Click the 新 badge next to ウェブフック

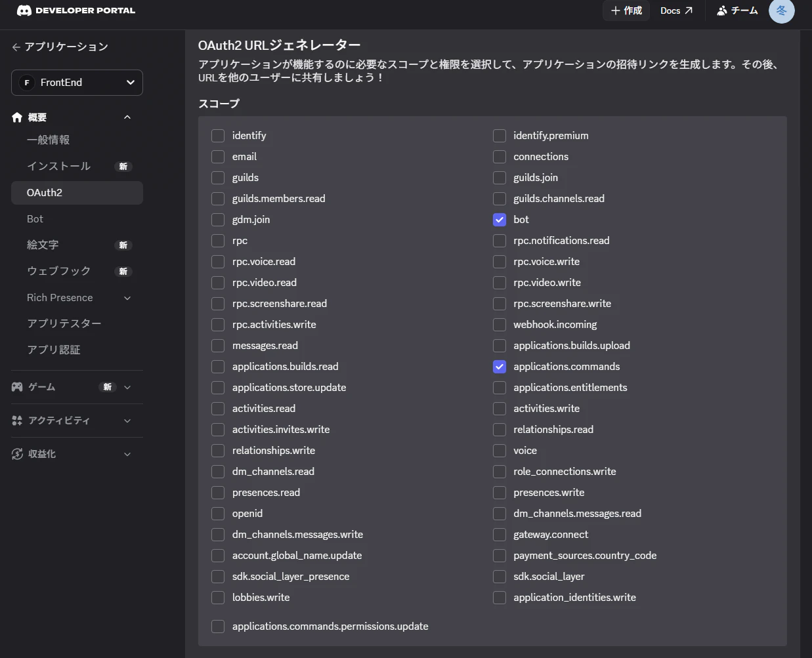click(x=123, y=272)
